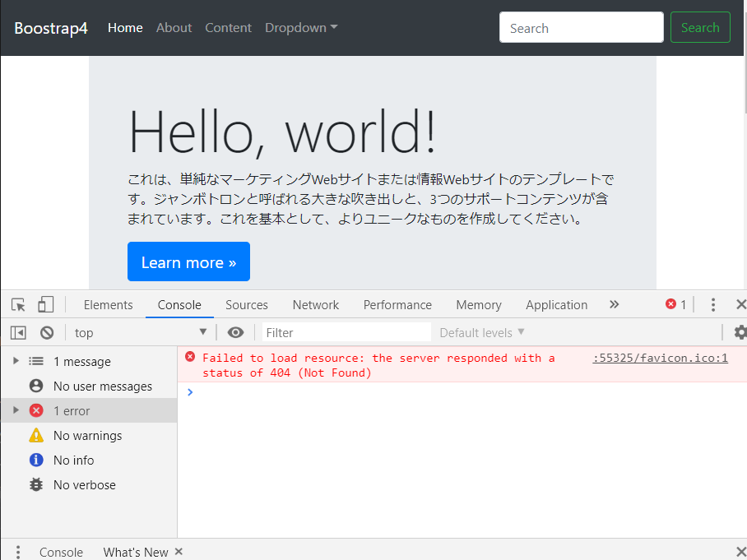Open the top JavaScript context dropdown

pos(140,332)
